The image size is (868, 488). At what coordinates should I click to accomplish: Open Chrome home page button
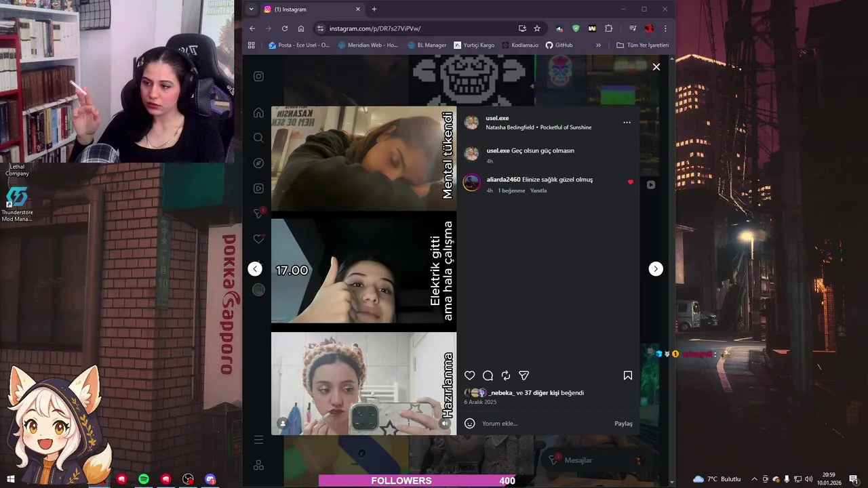pyautogui.click(x=301, y=28)
